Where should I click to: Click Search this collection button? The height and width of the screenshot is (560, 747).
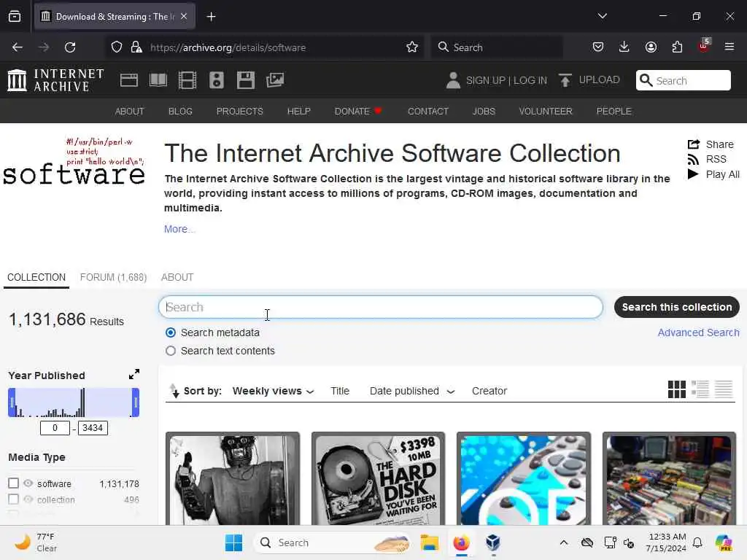point(676,307)
